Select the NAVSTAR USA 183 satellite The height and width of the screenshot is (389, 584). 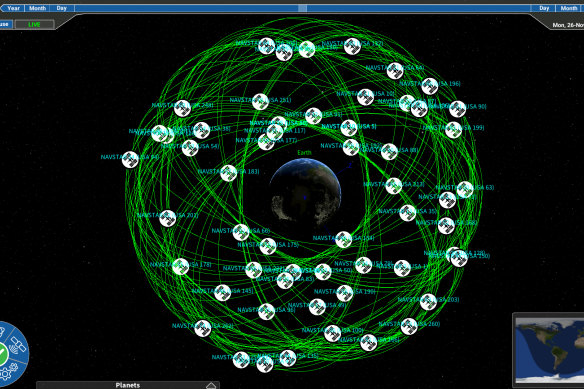[228, 173]
